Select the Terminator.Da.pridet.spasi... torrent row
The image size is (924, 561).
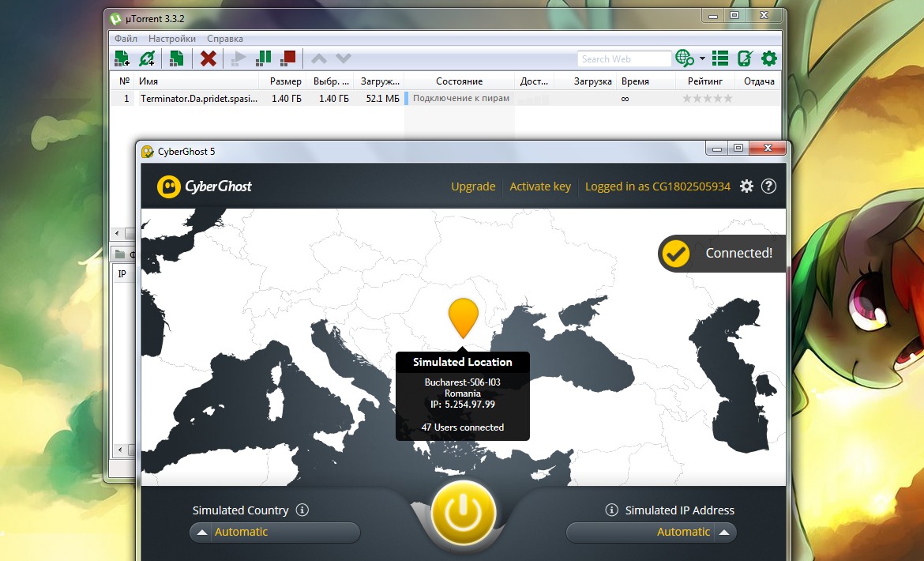[x=445, y=99]
